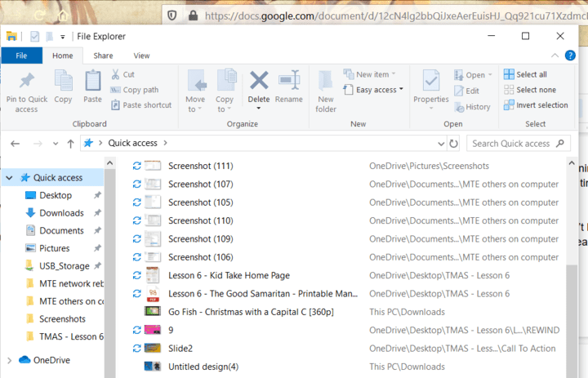Click Select none
Viewport: 588px width, 378px height.
[530, 90]
